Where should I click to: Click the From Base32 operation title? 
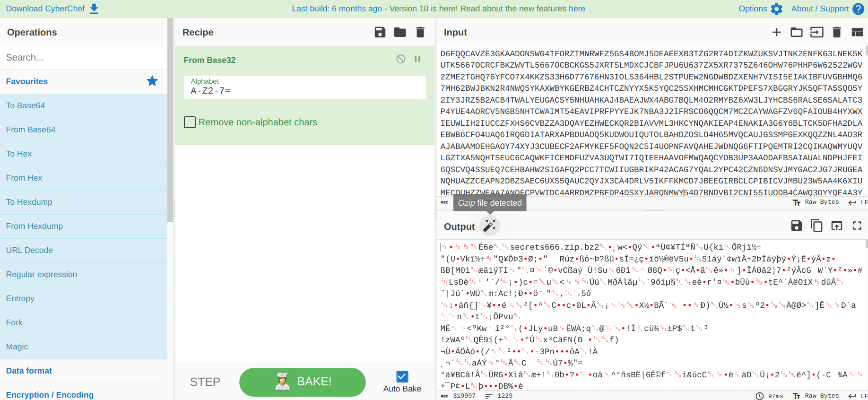click(x=209, y=60)
